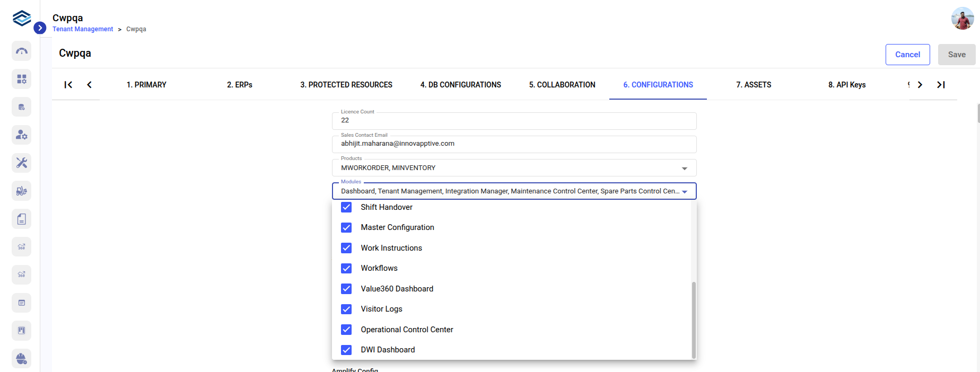Toggle the DWI Dashboard checkbox

[x=346, y=350]
